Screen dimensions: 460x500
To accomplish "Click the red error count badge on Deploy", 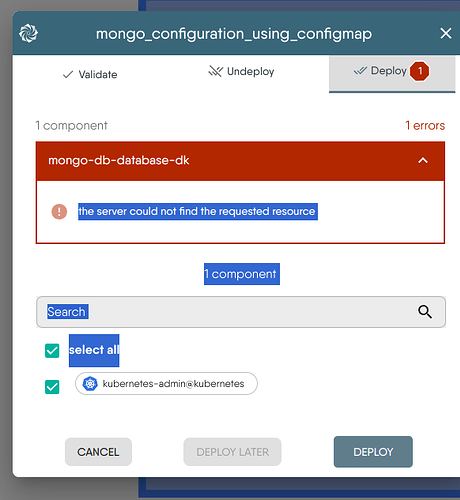I will click(x=420, y=71).
